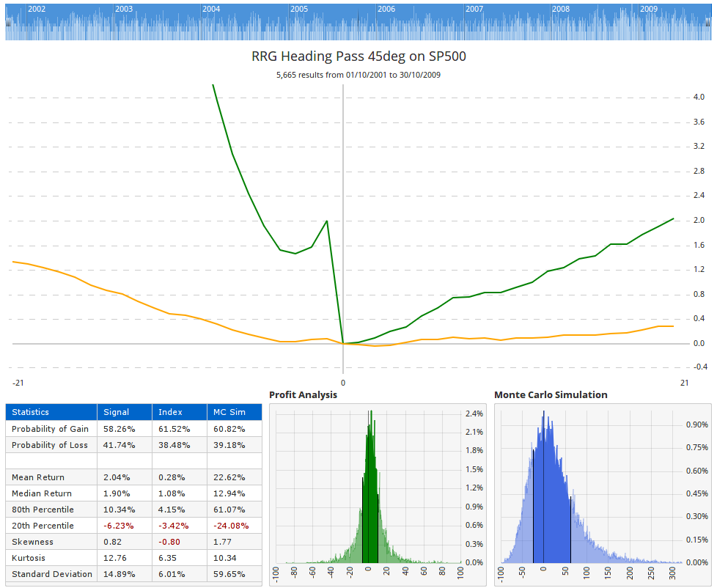Click the "RRG Heading Pass 45deg on SP500" title
This screenshot has height=588, width=717.
[x=358, y=56]
